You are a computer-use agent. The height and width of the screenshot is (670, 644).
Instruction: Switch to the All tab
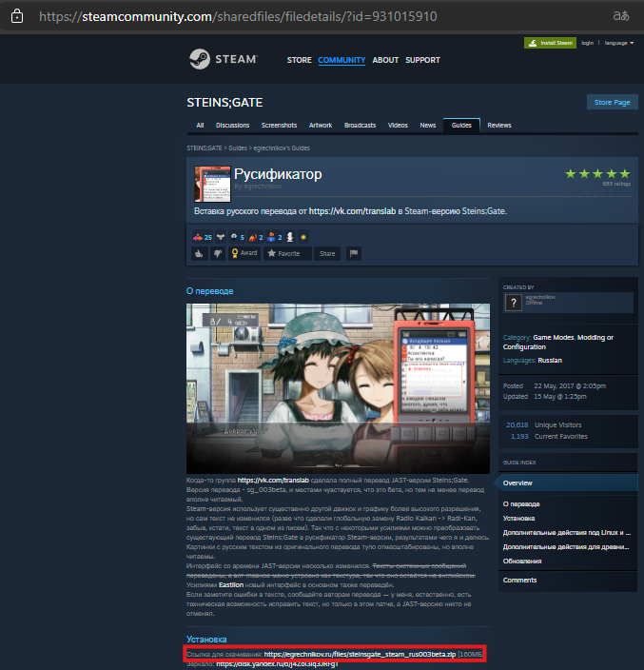pyautogui.click(x=200, y=126)
